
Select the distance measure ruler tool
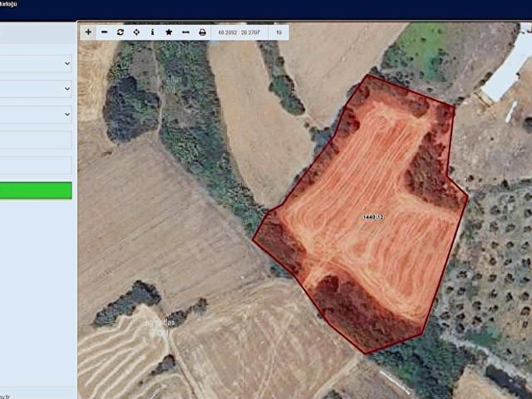[185, 32]
